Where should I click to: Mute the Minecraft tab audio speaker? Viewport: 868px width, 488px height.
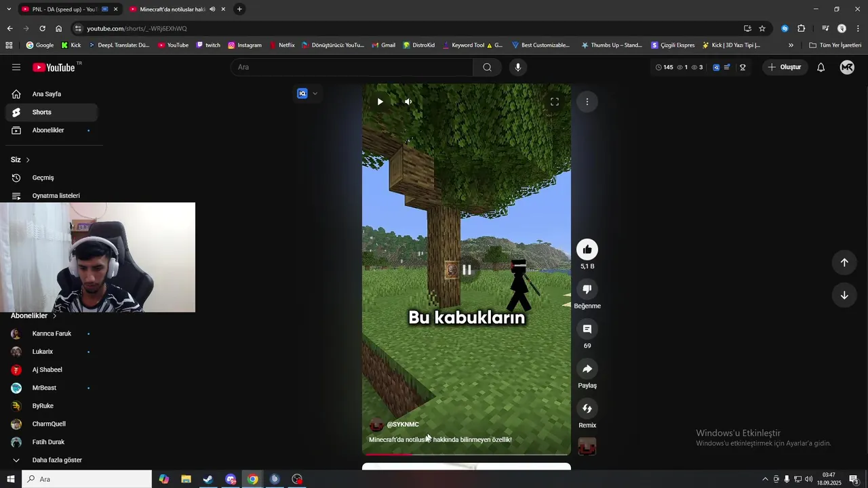(212, 9)
